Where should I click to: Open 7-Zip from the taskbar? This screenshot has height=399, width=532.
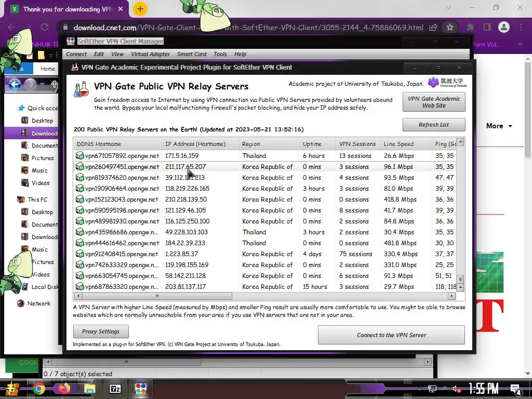pos(115,389)
